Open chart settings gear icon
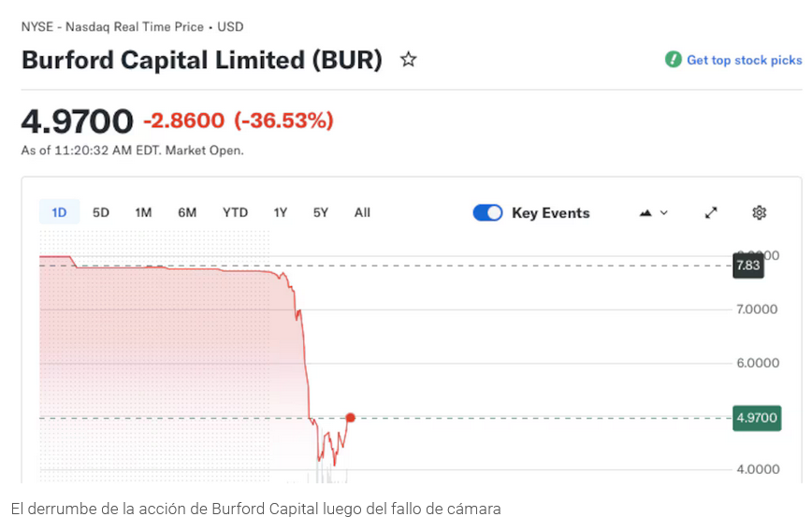This screenshot has height=531, width=812. coord(759,213)
